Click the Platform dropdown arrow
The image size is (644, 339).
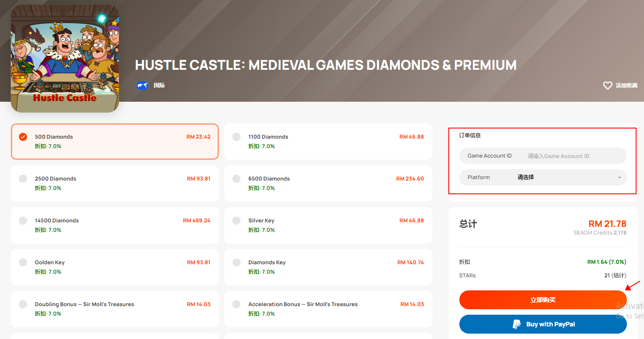tap(619, 178)
